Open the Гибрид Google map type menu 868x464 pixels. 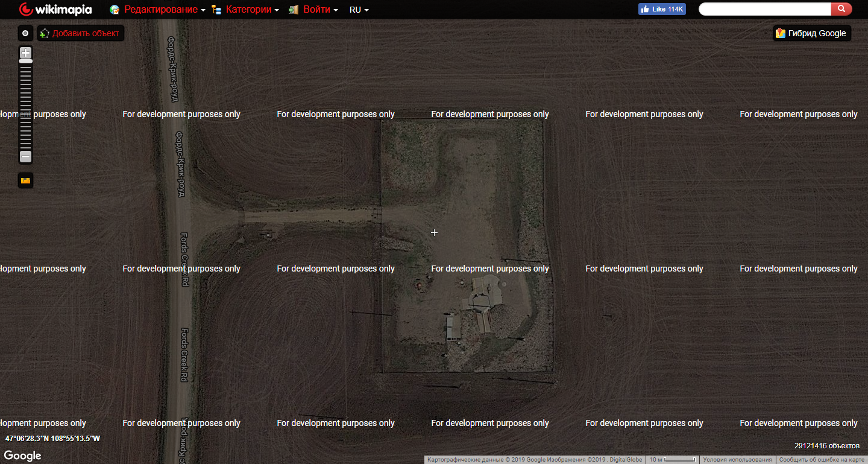point(812,33)
